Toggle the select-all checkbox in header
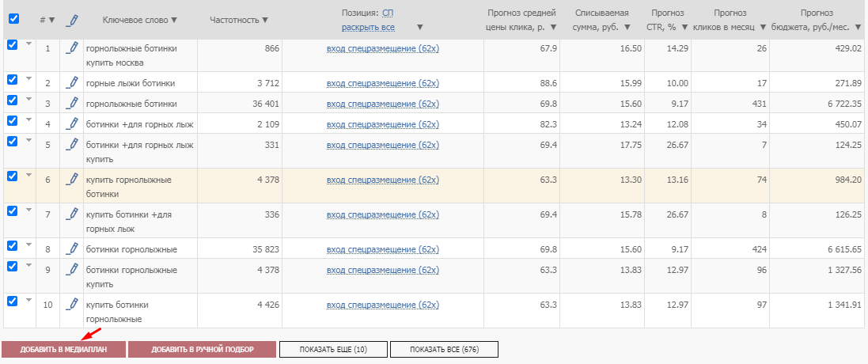Screen dimensions: 868x364 13,19
